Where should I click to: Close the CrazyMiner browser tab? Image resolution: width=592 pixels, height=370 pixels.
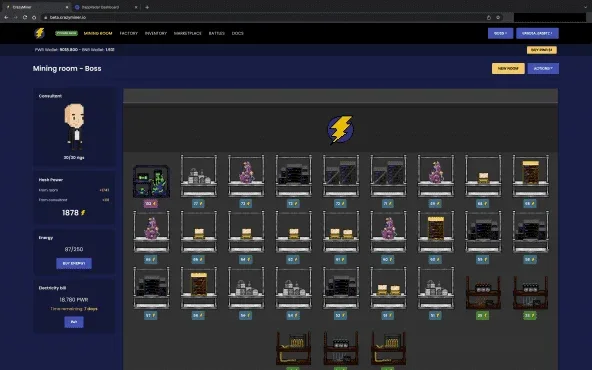(x=67, y=7)
